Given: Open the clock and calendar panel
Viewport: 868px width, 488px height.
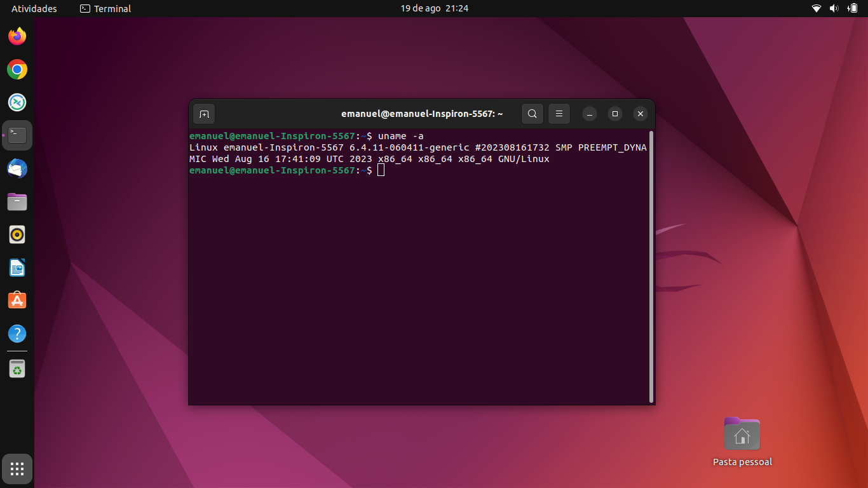Looking at the screenshot, I should 435,9.
